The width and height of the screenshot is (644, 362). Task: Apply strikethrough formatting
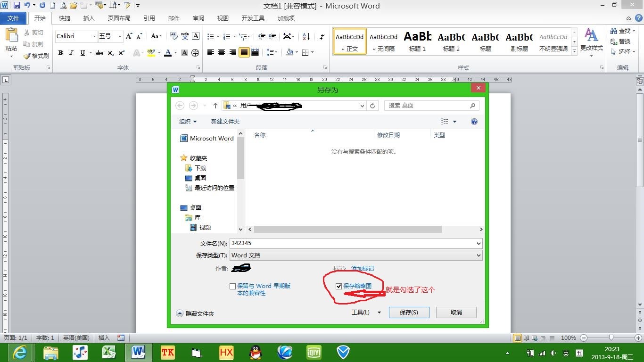pyautogui.click(x=99, y=53)
